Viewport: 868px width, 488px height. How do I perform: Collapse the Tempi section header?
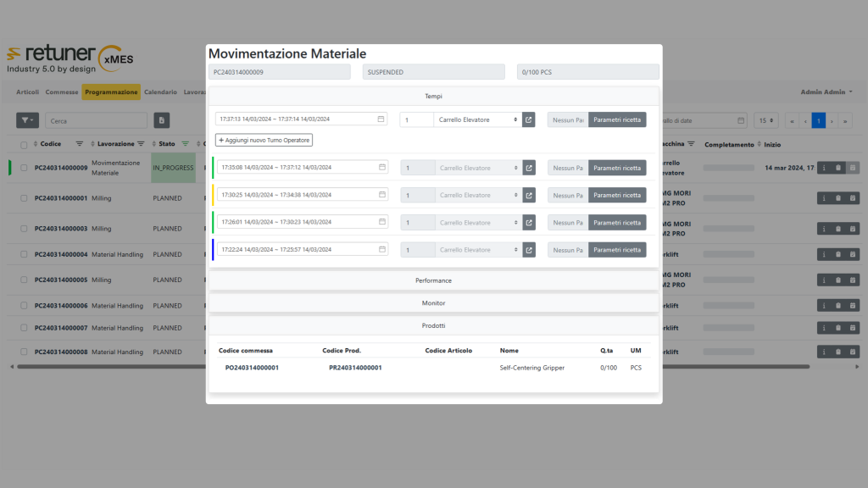pyautogui.click(x=433, y=97)
